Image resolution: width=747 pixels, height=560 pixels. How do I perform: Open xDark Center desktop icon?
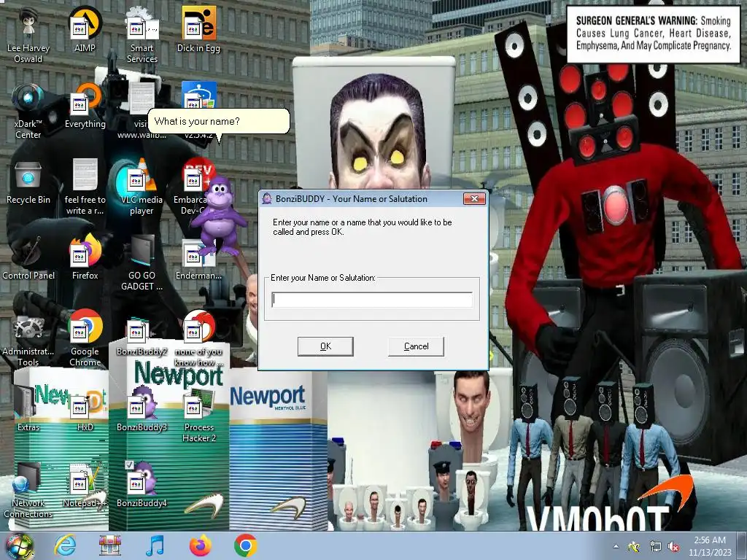tap(28, 112)
